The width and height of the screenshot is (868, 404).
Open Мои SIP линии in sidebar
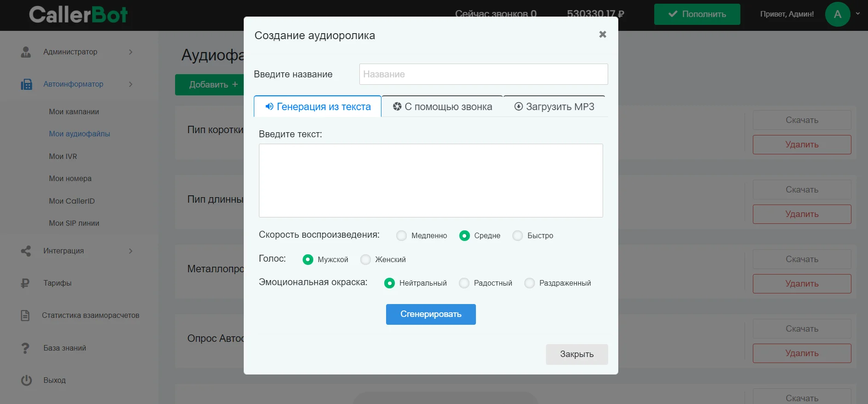[74, 223]
